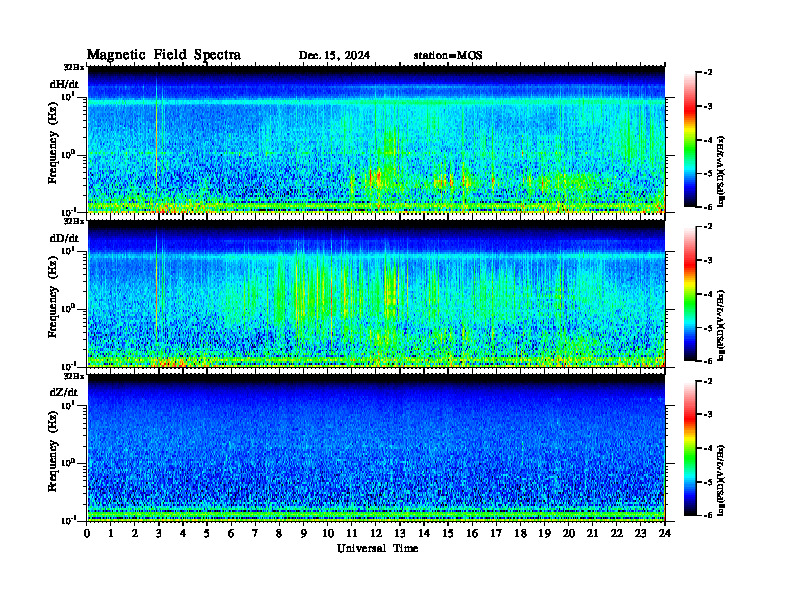Click the dH/dt panel color bar
The width and height of the screenshot is (792, 612).
[690, 139]
